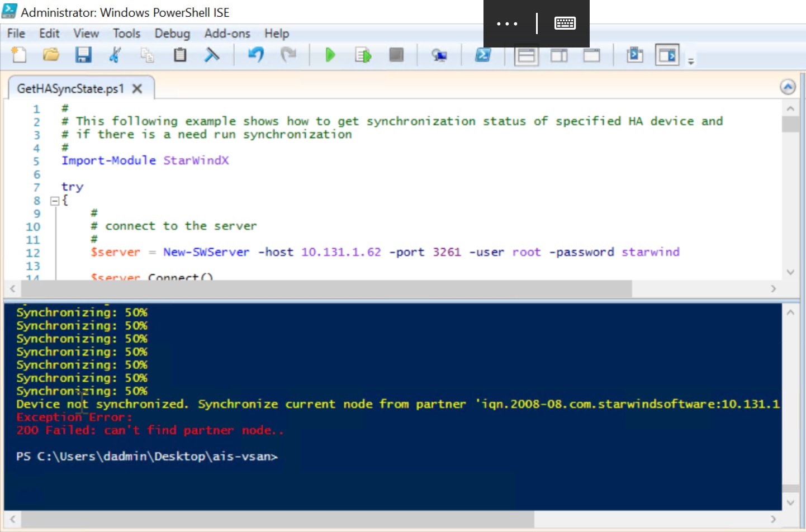806x532 pixels.
Task: Show Script Pane Right layout icon
Action: coord(559,55)
